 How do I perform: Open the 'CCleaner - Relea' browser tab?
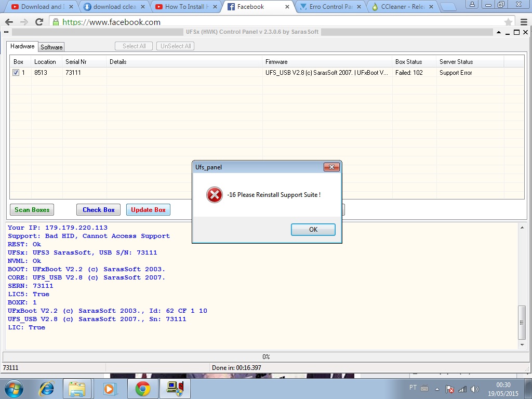(x=402, y=6)
